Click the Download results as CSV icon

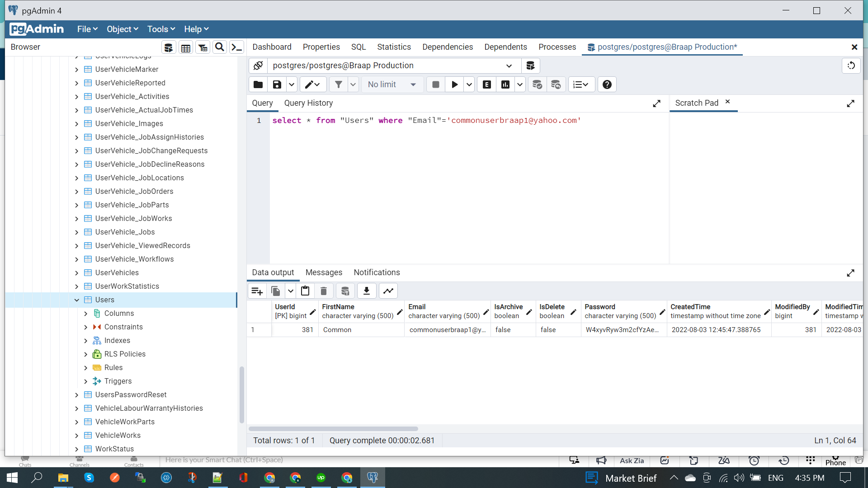coord(367,291)
